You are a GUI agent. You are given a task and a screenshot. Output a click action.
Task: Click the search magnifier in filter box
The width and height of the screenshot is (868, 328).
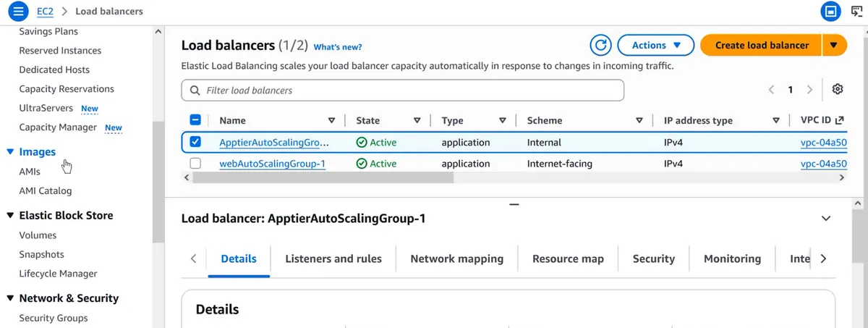[195, 91]
